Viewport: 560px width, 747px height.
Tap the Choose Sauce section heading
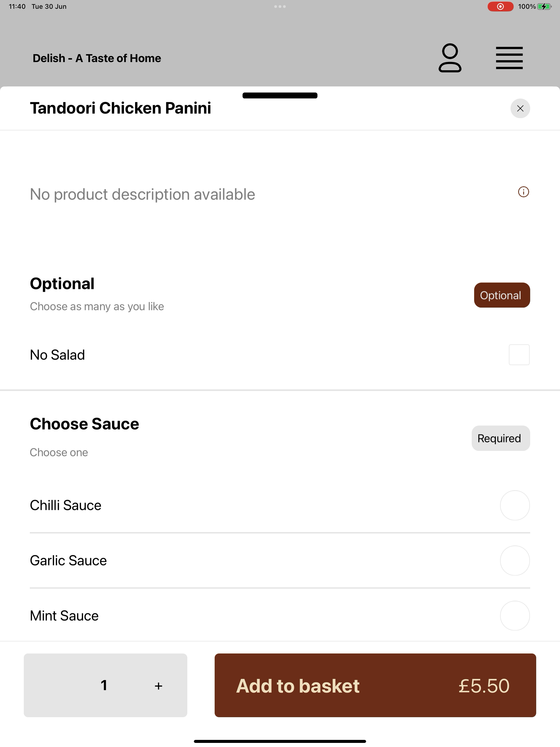coord(84,424)
